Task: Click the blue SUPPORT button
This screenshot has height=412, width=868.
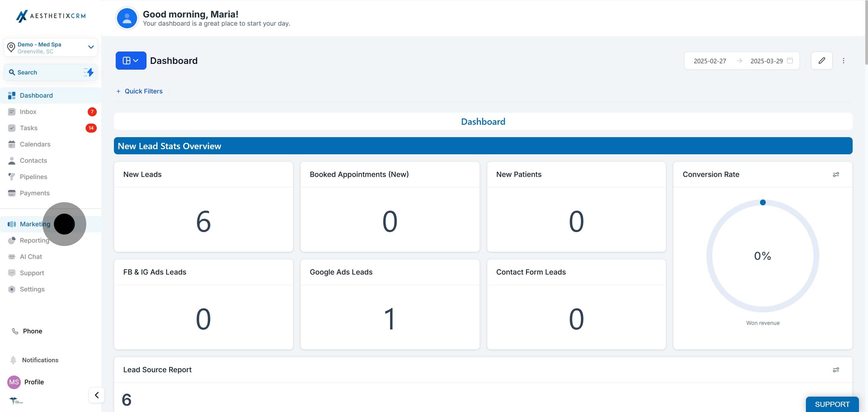Action: (x=832, y=404)
